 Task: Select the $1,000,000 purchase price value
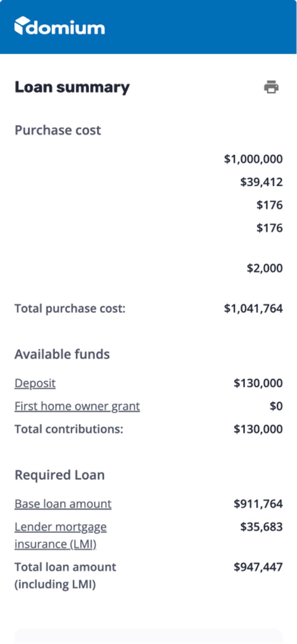point(253,159)
